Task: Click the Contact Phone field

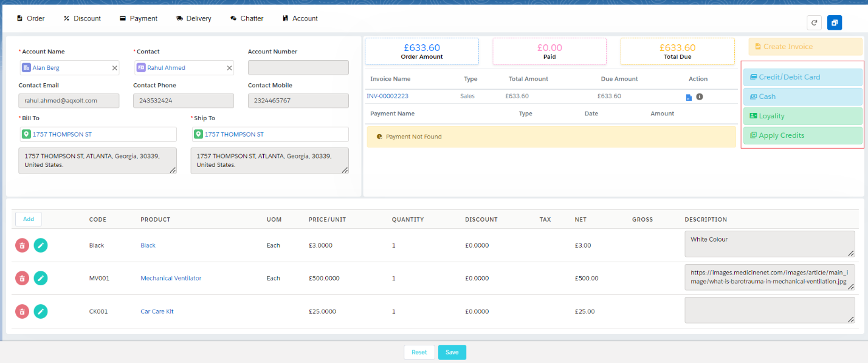Action: [x=184, y=101]
